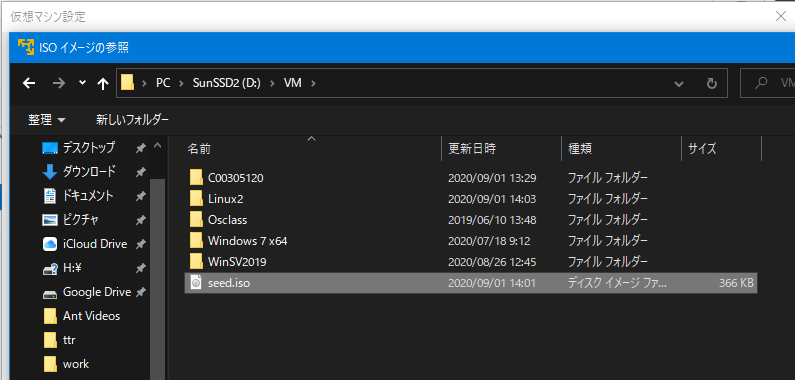Expand the chevron after VM in path
The image size is (795, 380).
click(313, 83)
